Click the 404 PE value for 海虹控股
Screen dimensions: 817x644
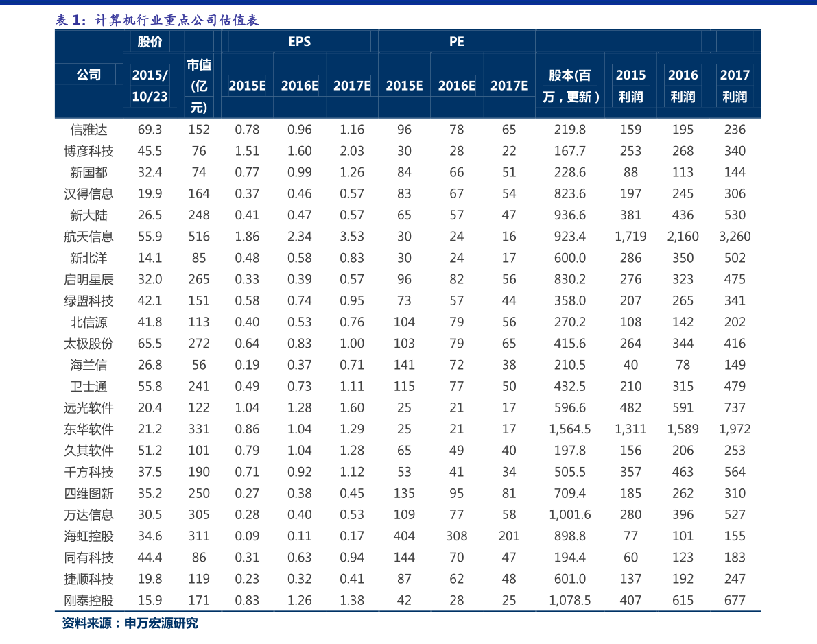404,536
